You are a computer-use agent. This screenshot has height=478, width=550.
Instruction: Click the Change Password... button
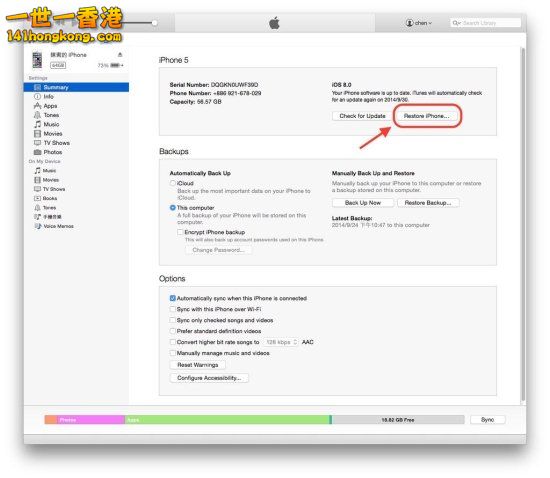[x=218, y=250]
